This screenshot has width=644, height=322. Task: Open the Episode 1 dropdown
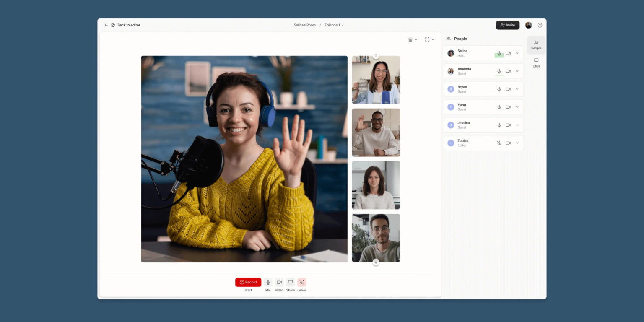coord(334,25)
